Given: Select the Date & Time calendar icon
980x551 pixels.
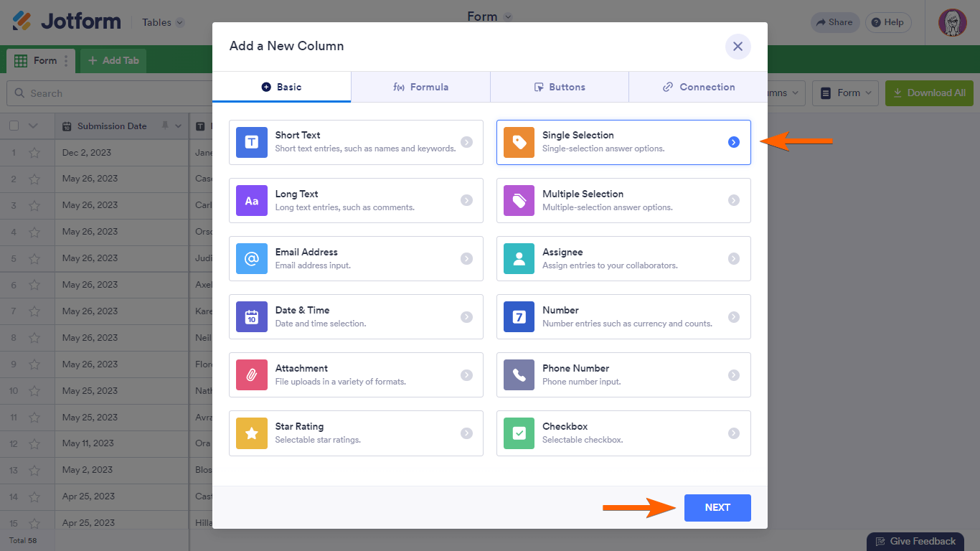Looking at the screenshot, I should pos(252,317).
